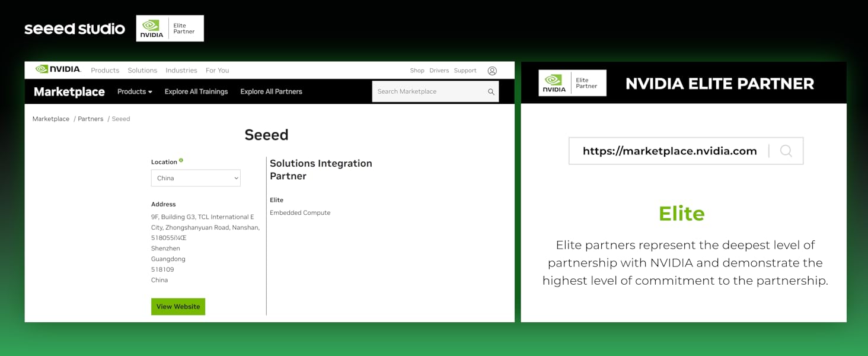Click the NVIDIA Elite Partner badge beside seeed studio
The height and width of the screenshot is (356, 868).
[170, 28]
